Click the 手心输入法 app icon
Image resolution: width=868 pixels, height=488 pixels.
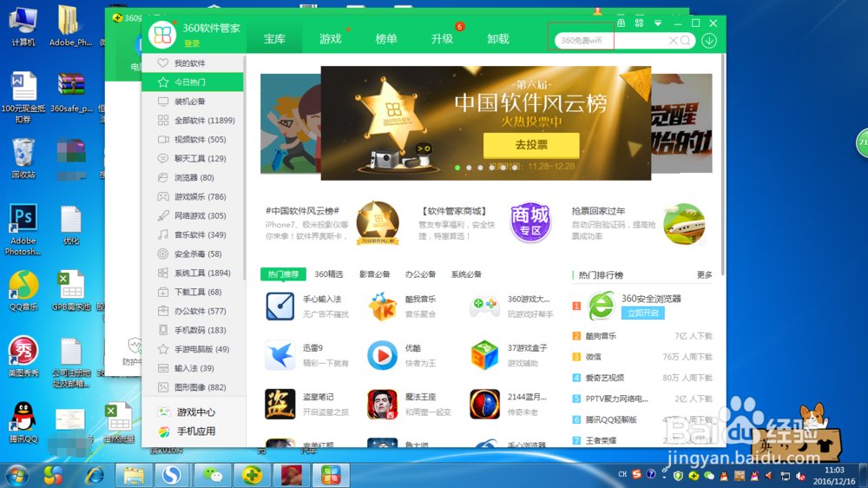click(x=280, y=306)
